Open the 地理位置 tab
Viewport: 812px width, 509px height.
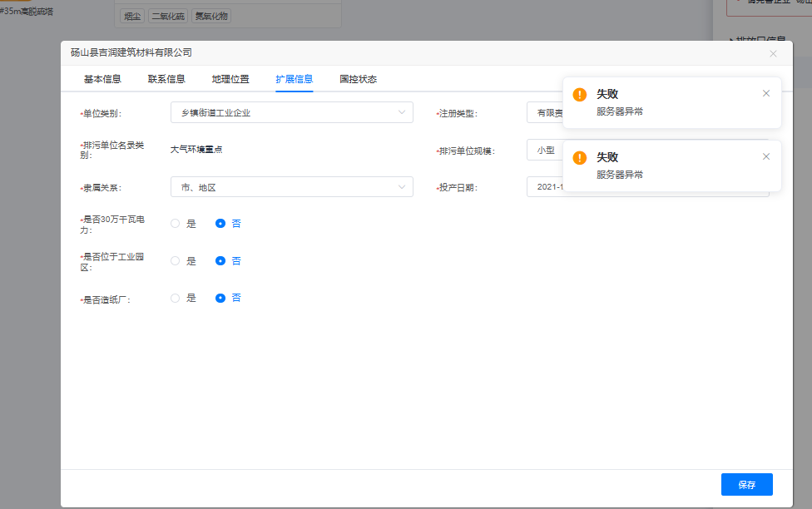pos(230,79)
